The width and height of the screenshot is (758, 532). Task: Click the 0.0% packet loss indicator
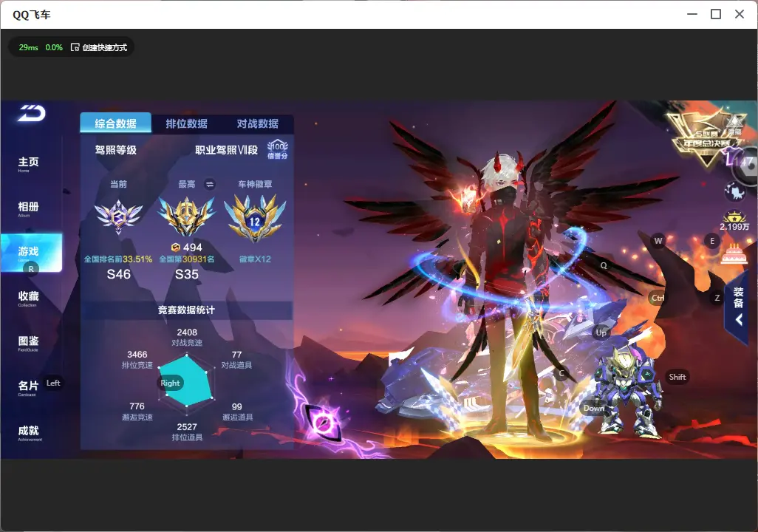click(x=54, y=47)
